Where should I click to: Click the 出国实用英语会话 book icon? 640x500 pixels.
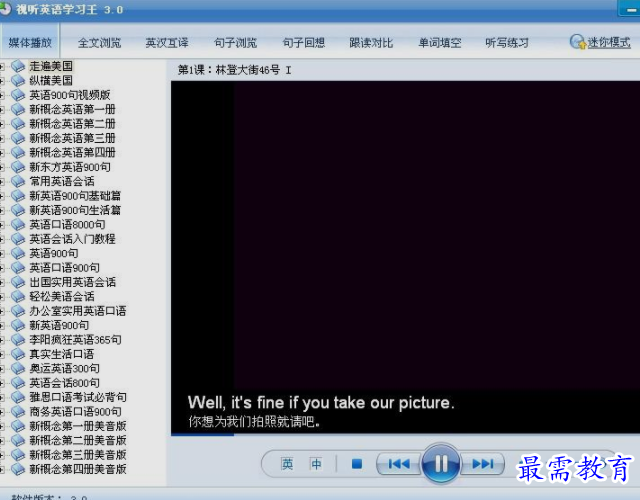(18, 282)
